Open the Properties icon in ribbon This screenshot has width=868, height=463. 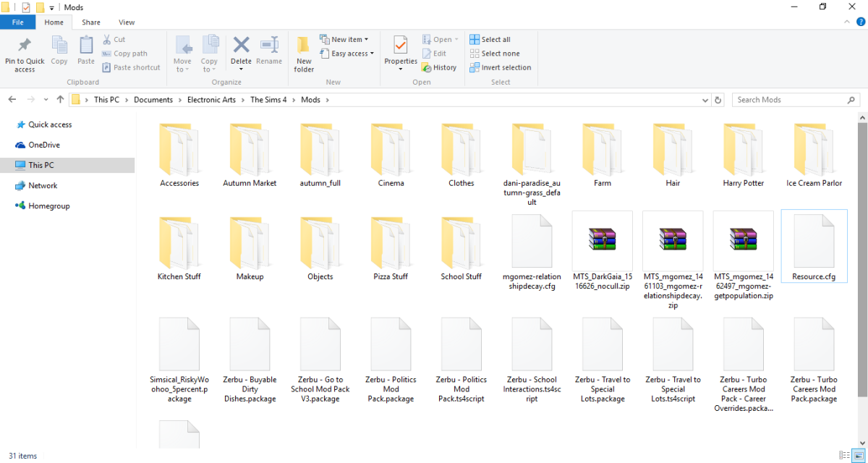tap(400, 47)
